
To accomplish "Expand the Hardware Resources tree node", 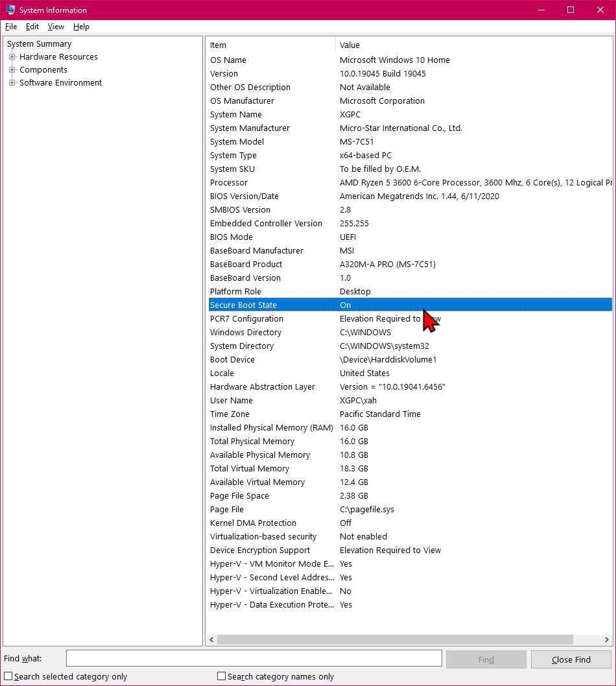I will tap(12, 57).
